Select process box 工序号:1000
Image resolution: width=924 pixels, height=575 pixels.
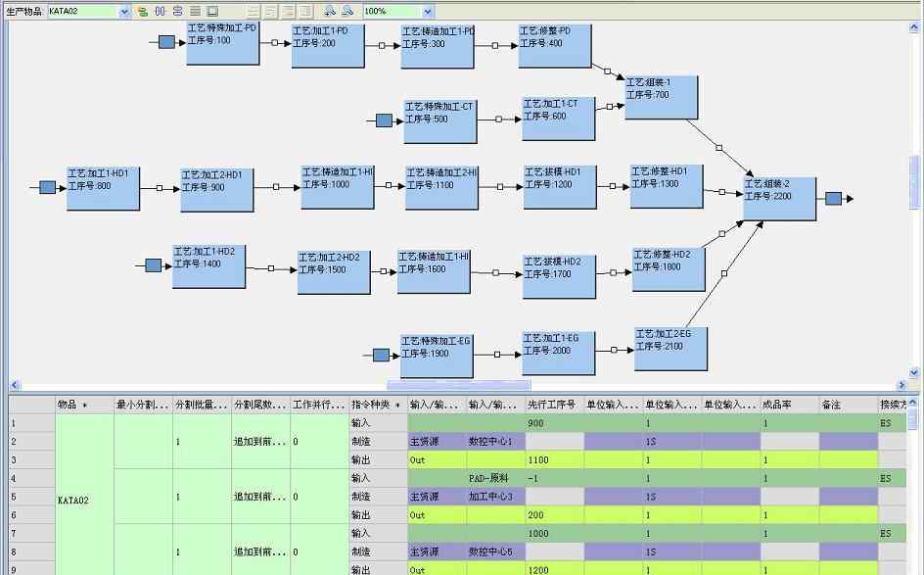pyautogui.click(x=337, y=187)
